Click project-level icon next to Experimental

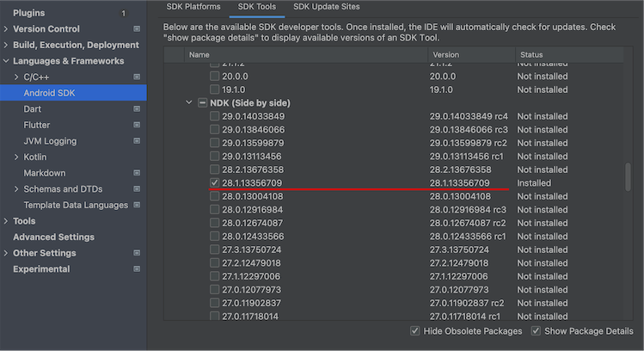137,269
